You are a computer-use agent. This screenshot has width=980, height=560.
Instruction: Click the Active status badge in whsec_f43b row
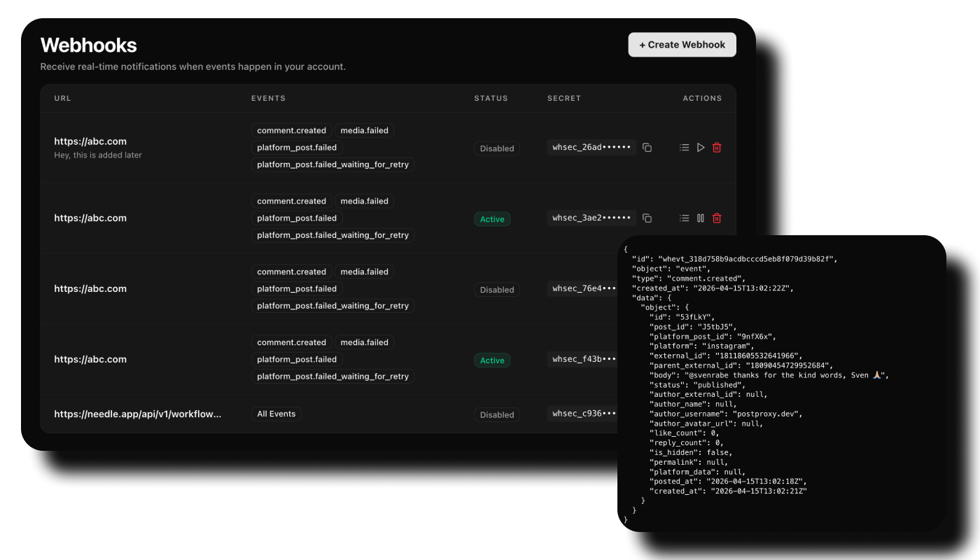tap(492, 360)
